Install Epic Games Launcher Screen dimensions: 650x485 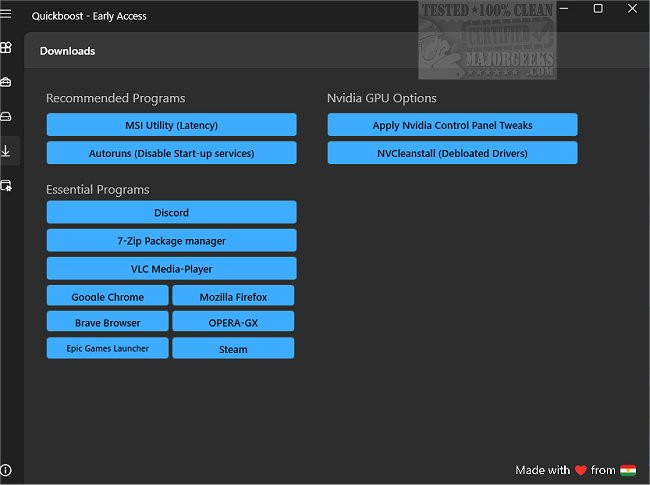coord(107,348)
